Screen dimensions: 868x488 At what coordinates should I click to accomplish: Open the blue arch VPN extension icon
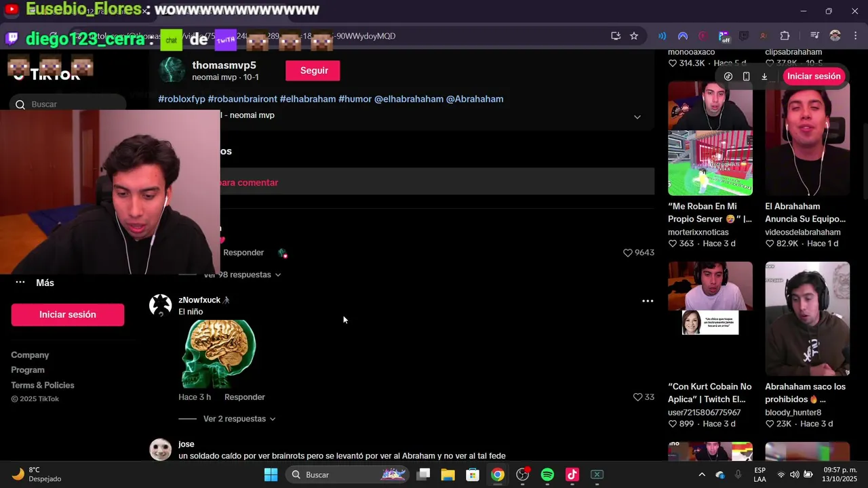pyautogui.click(x=683, y=36)
